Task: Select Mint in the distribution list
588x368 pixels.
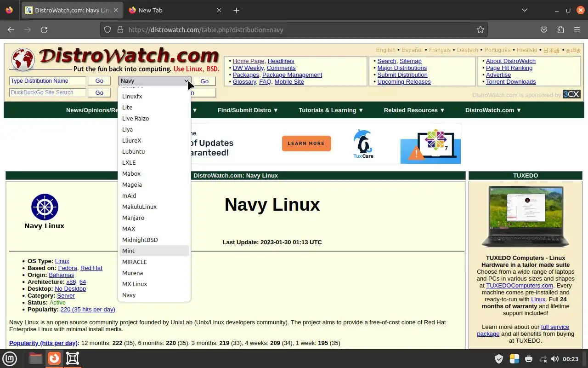Action: [154, 251]
